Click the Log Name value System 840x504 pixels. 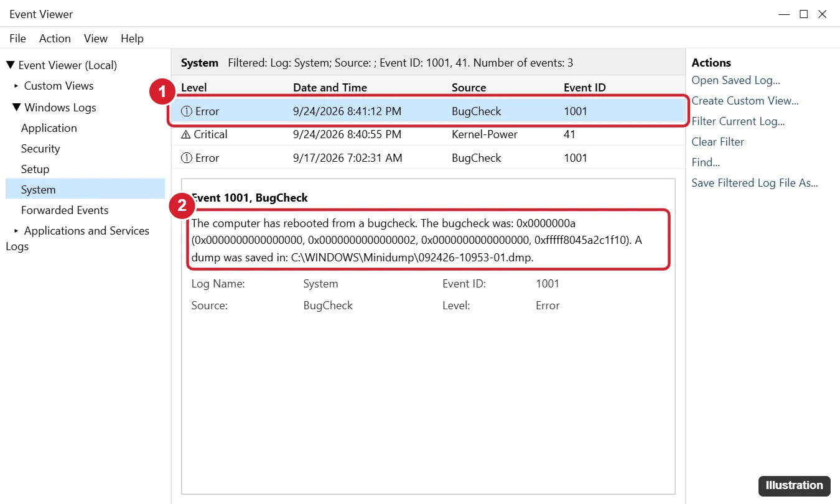coord(320,284)
